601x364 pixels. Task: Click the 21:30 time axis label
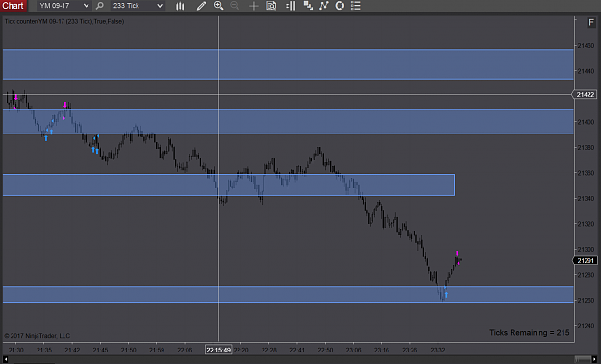pyautogui.click(x=16, y=350)
